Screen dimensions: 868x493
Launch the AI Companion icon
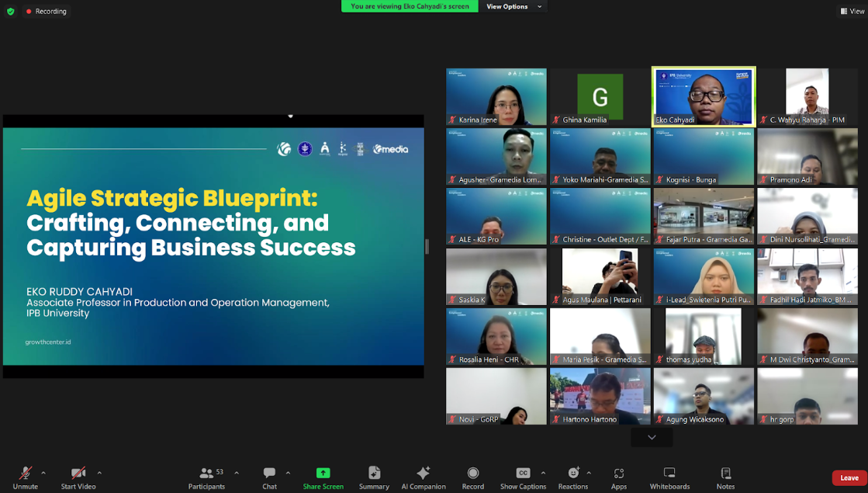click(424, 473)
